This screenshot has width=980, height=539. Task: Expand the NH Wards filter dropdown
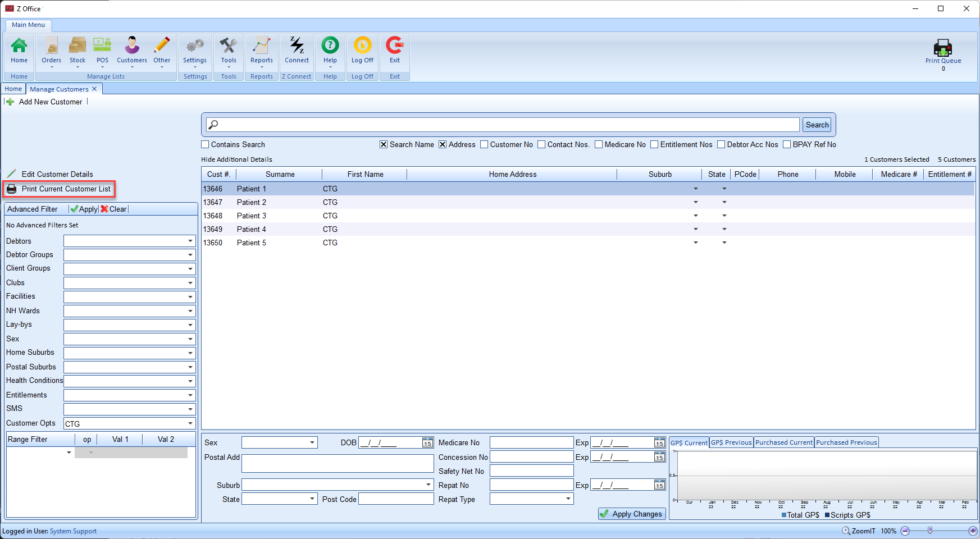point(190,311)
